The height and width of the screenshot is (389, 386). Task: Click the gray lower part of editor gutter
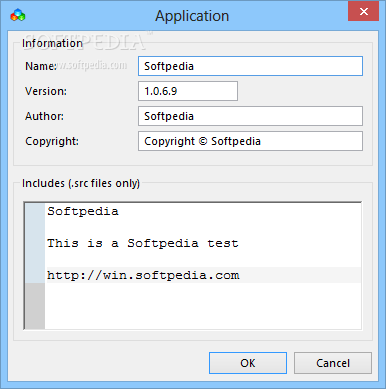[x=35, y=306]
